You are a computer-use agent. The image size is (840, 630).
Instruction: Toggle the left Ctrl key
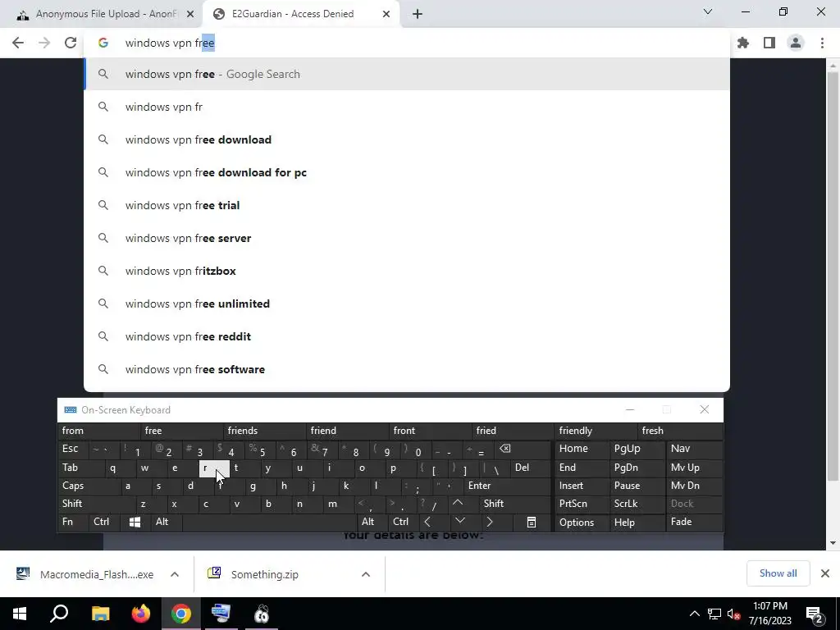(x=104, y=522)
